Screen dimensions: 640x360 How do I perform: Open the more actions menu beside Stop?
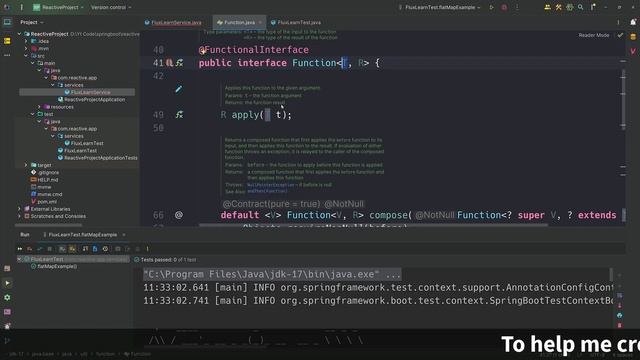[517, 7]
